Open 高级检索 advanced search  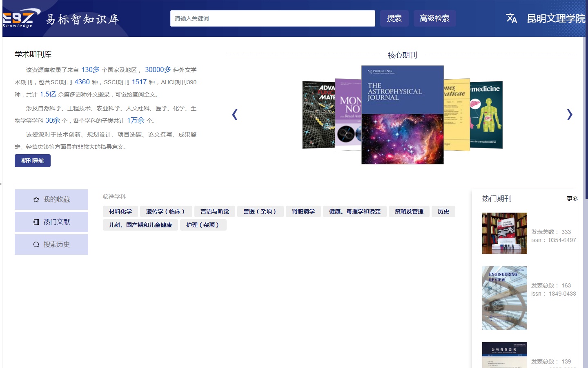[435, 18]
